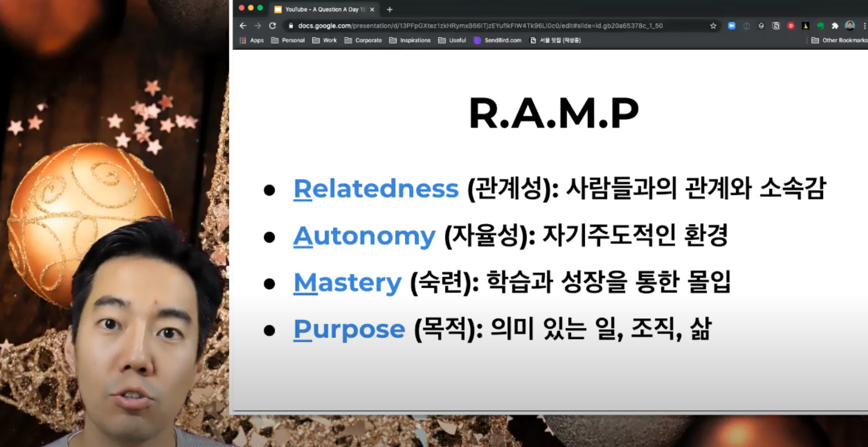Open the Other Bookmarks folder
868x447 pixels.
(839, 40)
